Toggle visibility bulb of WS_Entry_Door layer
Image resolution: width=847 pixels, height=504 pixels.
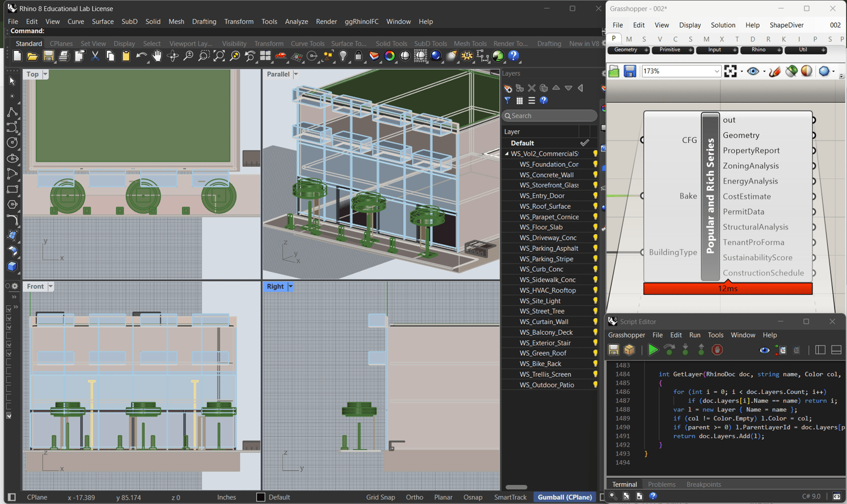coord(595,196)
